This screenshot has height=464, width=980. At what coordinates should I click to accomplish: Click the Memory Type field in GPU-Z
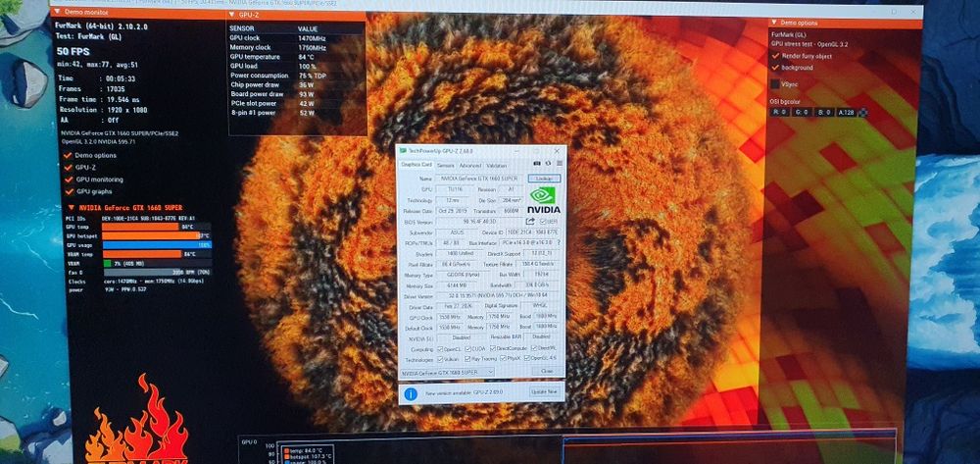pyautogui.click(x=463, y=275)
